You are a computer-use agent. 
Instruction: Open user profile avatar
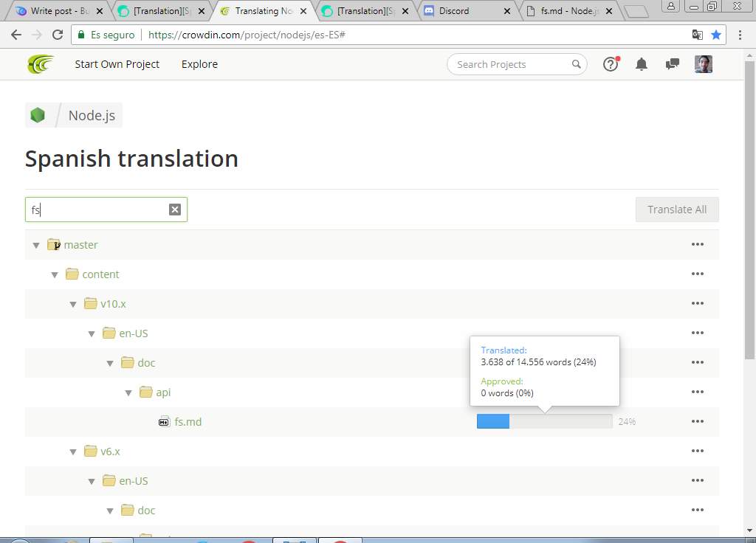pos(704,64)
